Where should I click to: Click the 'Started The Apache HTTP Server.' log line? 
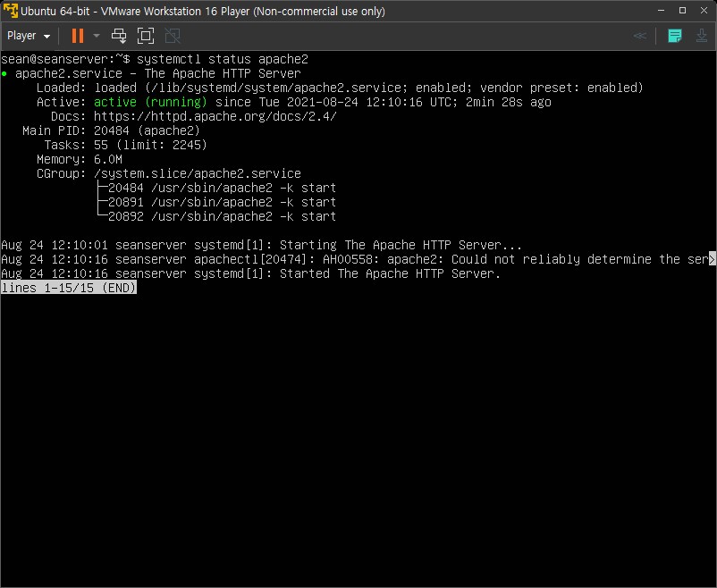[x=250, y=273]
